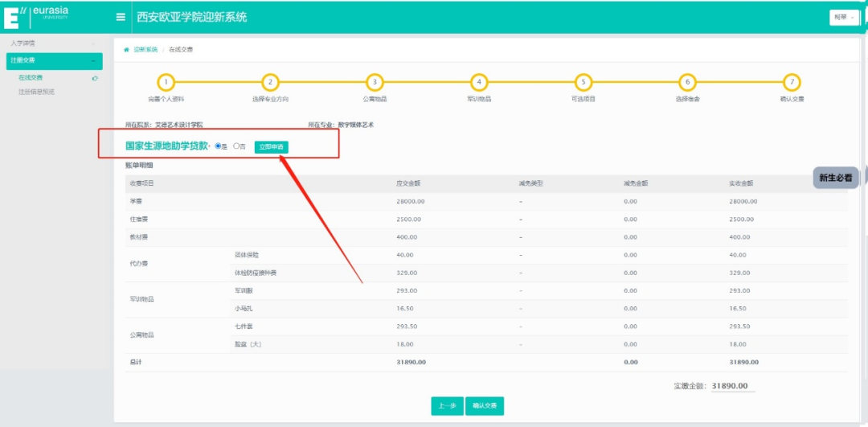Select 是 radio for student loan
Viewport: 868px width, 427px height.
(x=219, y=146)
